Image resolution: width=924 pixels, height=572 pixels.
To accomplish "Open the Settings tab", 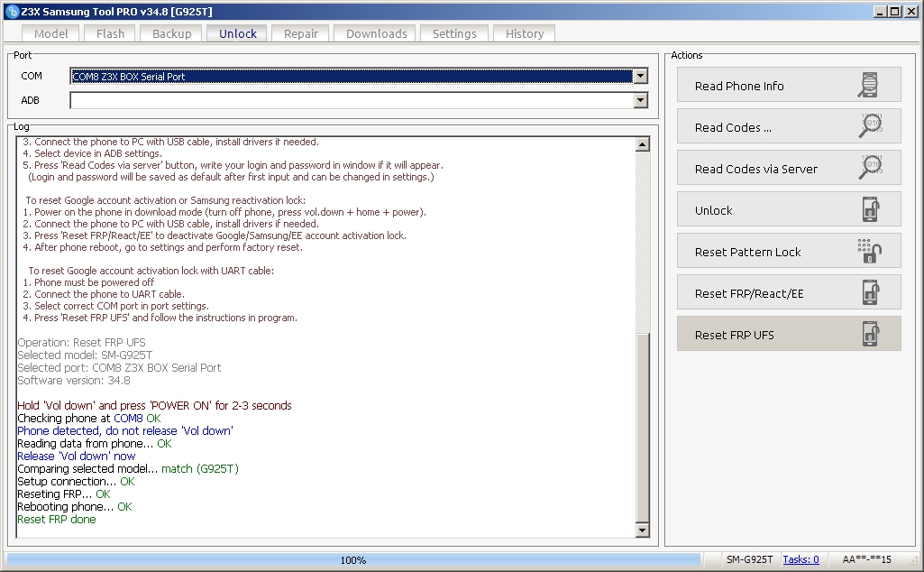I will pos(454,33).
